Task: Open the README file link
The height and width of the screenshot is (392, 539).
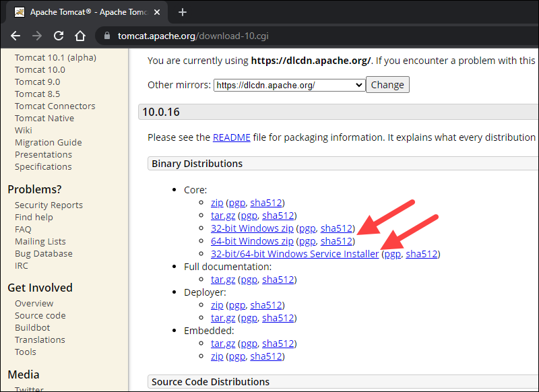Action: (231, 137)
